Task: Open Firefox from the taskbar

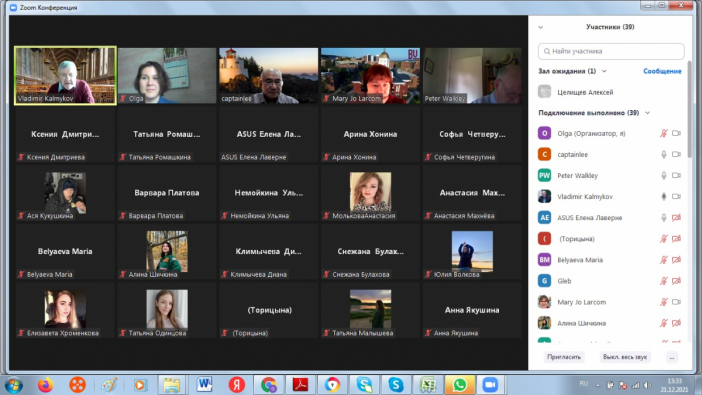Action: click(x=45, y=385)
